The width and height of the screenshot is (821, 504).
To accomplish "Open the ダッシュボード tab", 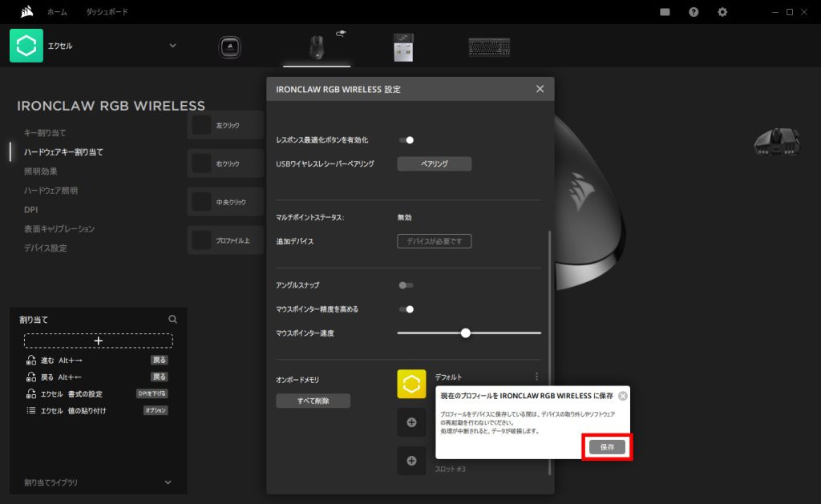I will pyautogui.click(x=107, y=12).
